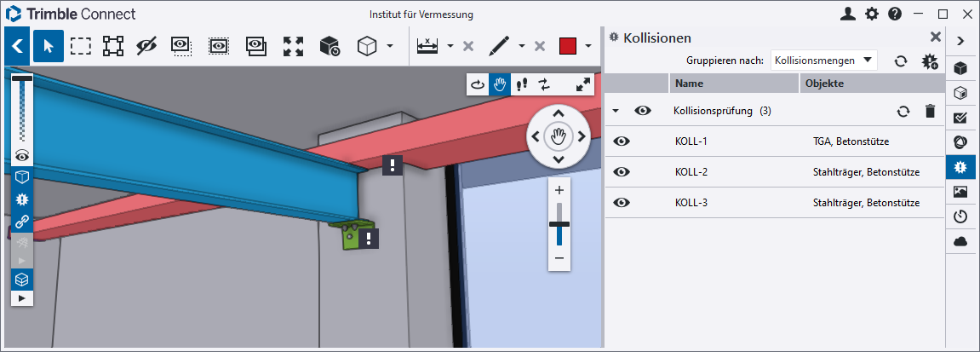Toggle eye icon for KOLL-3
The height and width of the screenshot is (352, 980).
(x=622, y=203)
